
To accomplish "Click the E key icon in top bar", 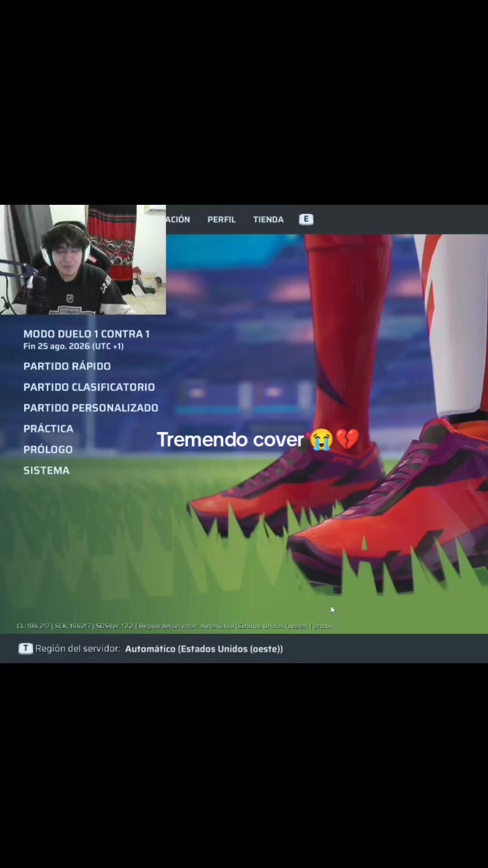I will (306, 219).
